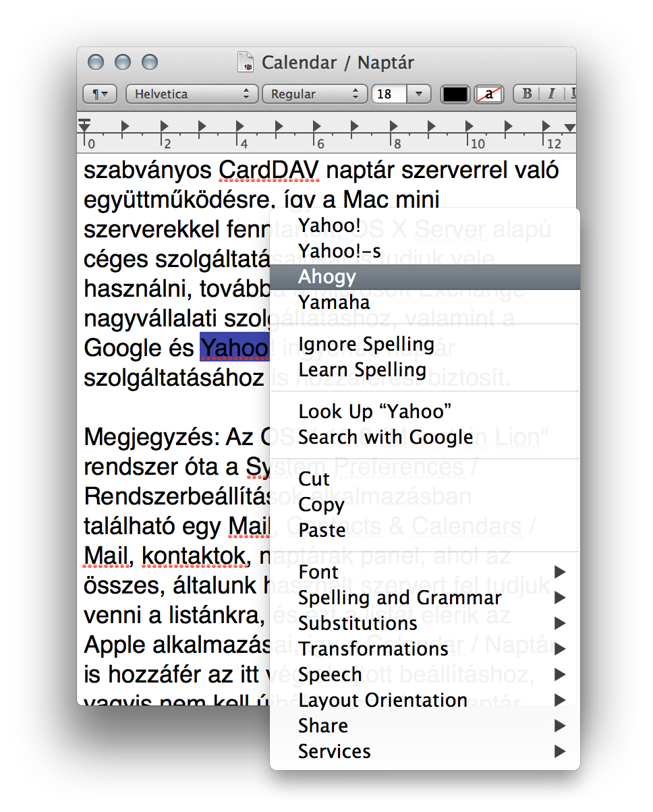Choose the Yahoo! spelling suggestion
Image resolution: width=653 pixels, height=812 pixels.
(424, 225)
